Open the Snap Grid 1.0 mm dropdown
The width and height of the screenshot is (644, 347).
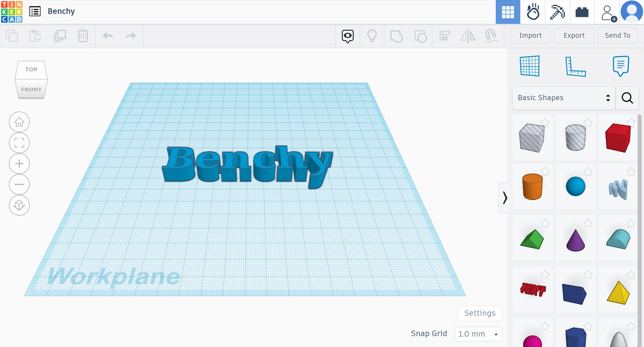(x=478, y=334)
